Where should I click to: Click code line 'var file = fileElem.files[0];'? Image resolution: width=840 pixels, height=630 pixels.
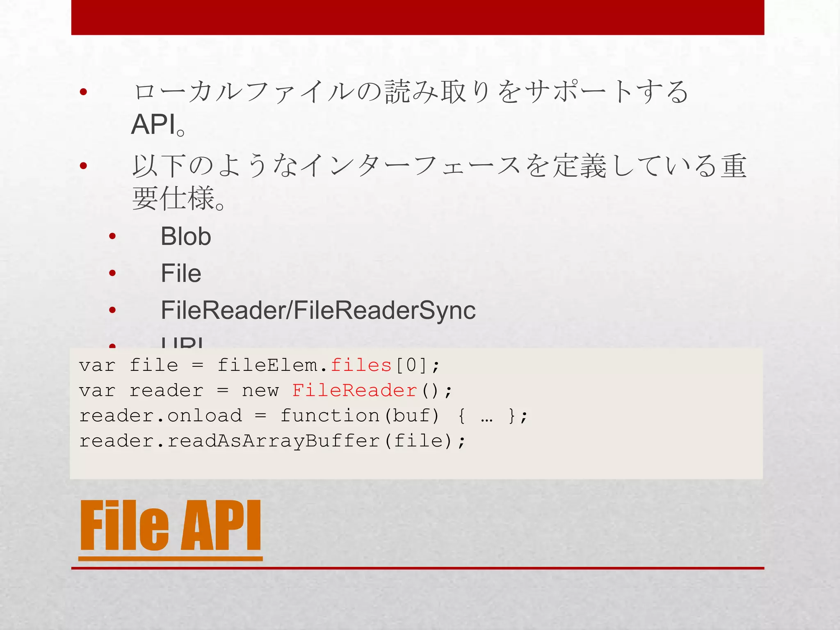(x=259, y=365)
